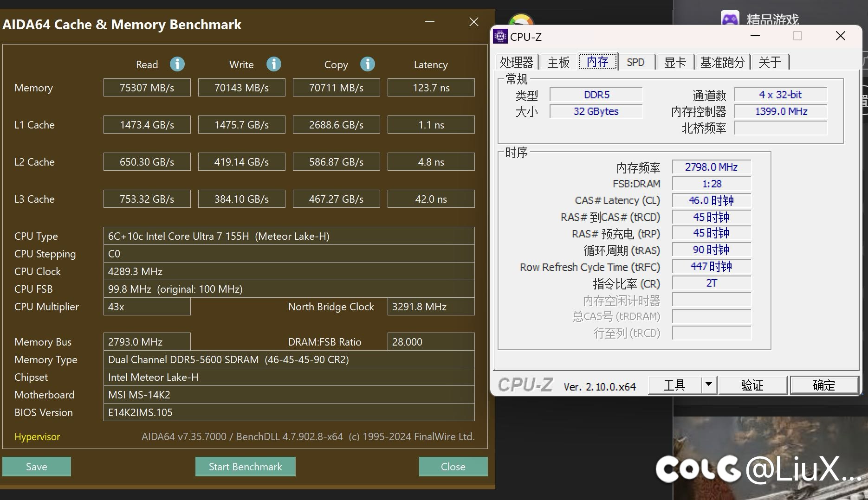868x500 pixels.
Task: Click the CPU Multiplier value 43x
Action: point(147,307)
